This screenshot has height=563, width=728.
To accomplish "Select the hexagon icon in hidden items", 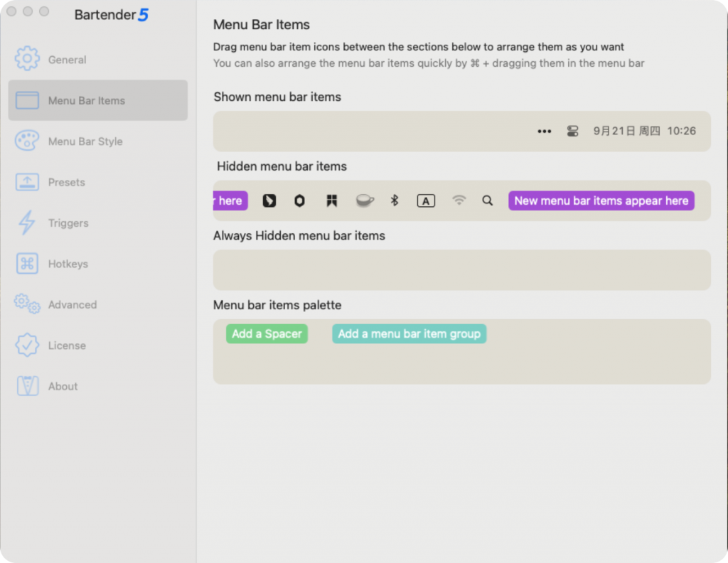I will [x=300, y=200].
